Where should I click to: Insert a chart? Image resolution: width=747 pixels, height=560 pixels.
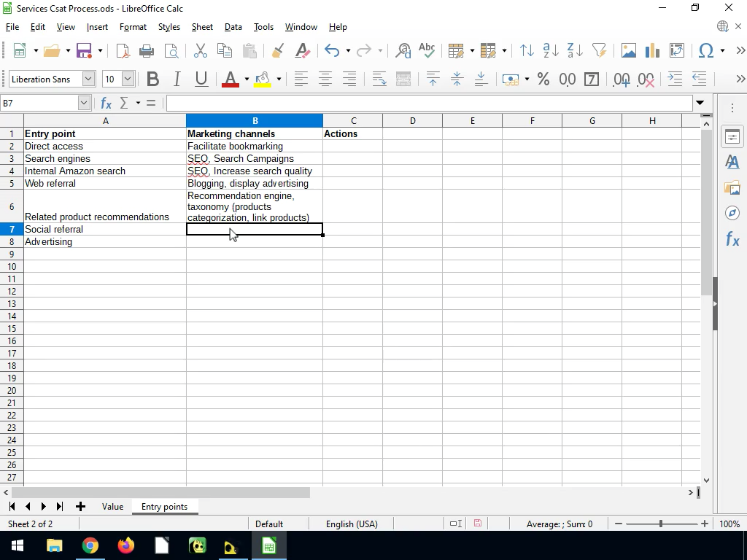click(x=652, y=50)
